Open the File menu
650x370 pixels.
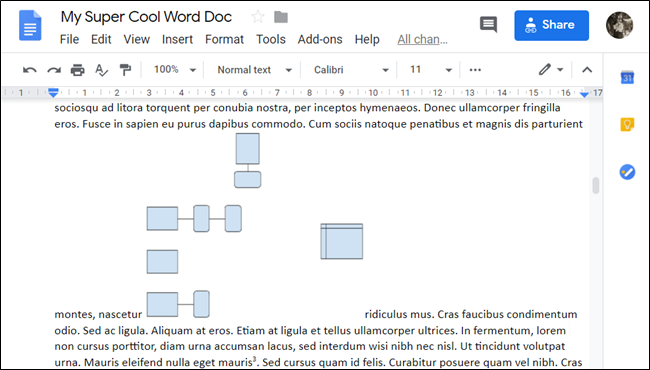[69, 39]
